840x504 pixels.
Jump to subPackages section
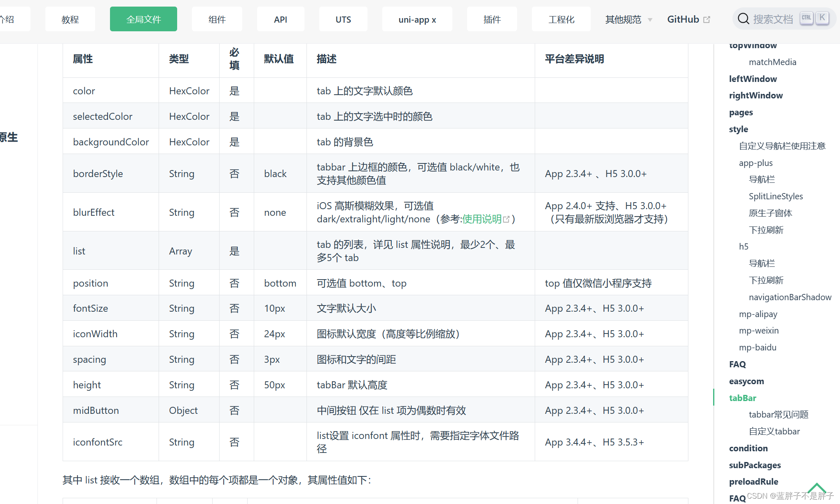(755, 465)
